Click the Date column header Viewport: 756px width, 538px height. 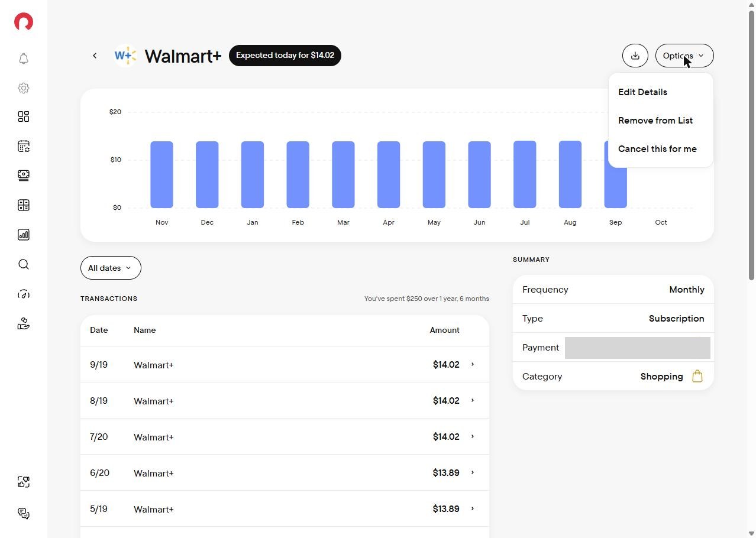pos(99,330)
